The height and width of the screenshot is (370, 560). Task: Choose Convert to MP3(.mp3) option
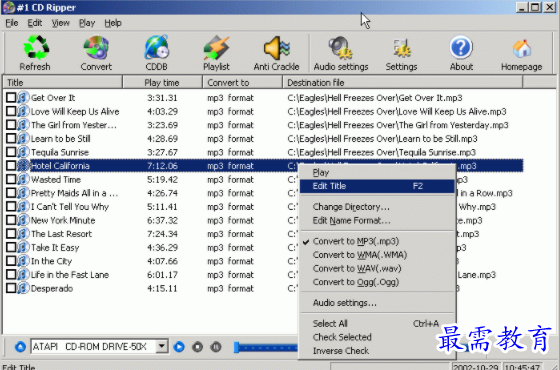point(377,241)
